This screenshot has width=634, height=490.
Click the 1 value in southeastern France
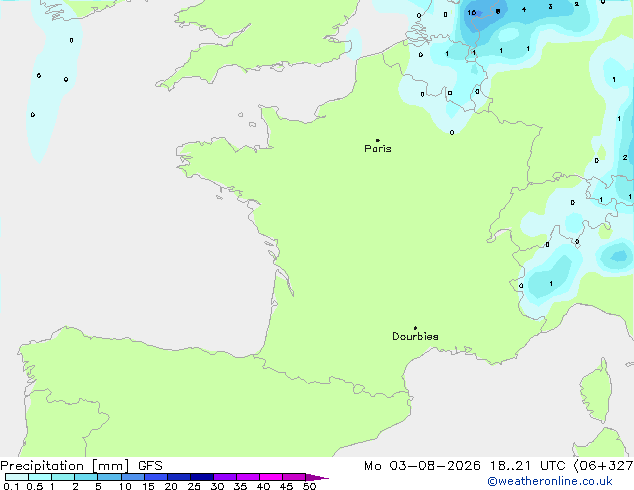click(x=551, y=283)
